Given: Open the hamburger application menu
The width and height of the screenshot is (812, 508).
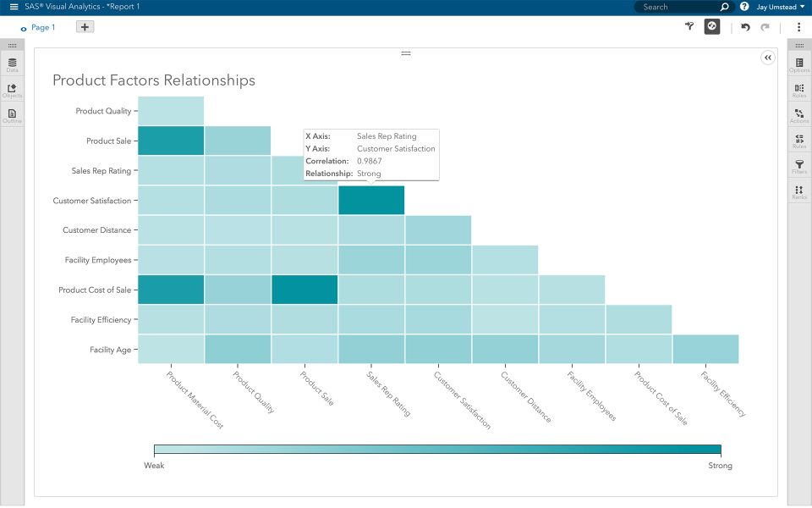Looking at the screenshot, I should coord(13,7).
